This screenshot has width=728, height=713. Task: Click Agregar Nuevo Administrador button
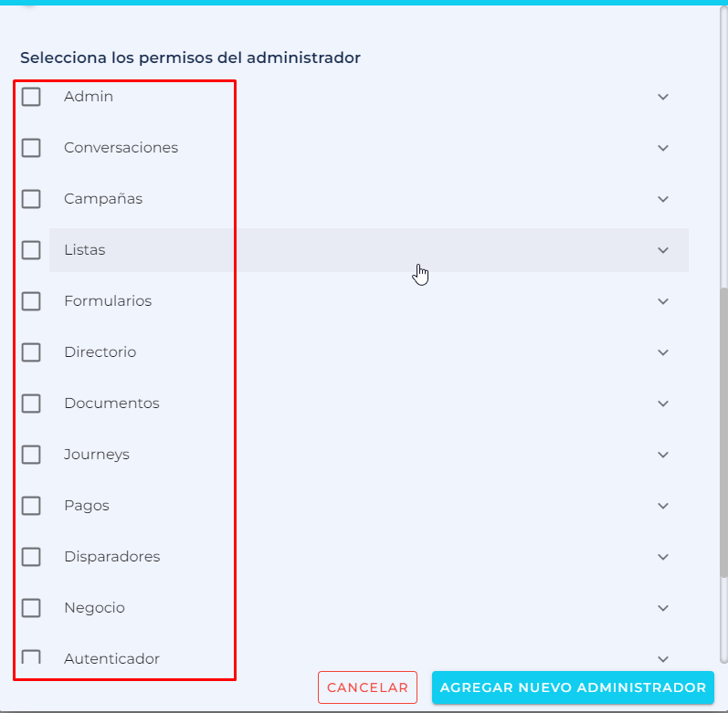(x=573, y=687)
